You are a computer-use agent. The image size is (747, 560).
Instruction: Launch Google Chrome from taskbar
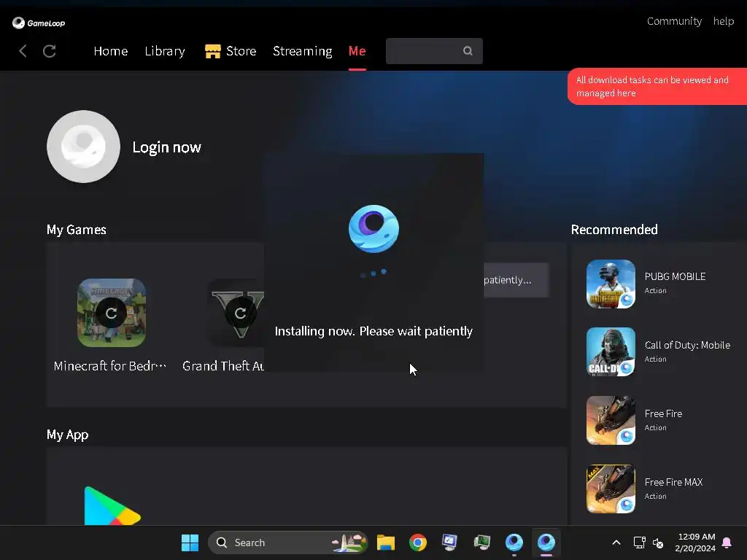coord(418,542)
